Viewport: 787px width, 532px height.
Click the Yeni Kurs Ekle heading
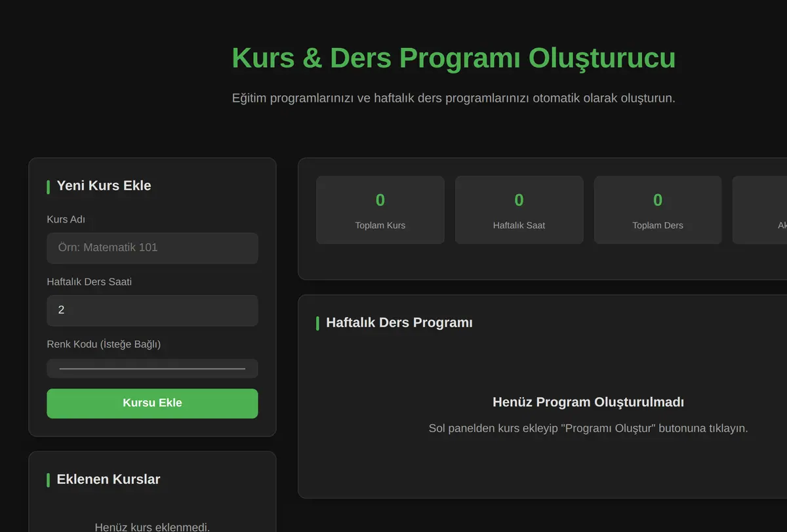[104, 186]
